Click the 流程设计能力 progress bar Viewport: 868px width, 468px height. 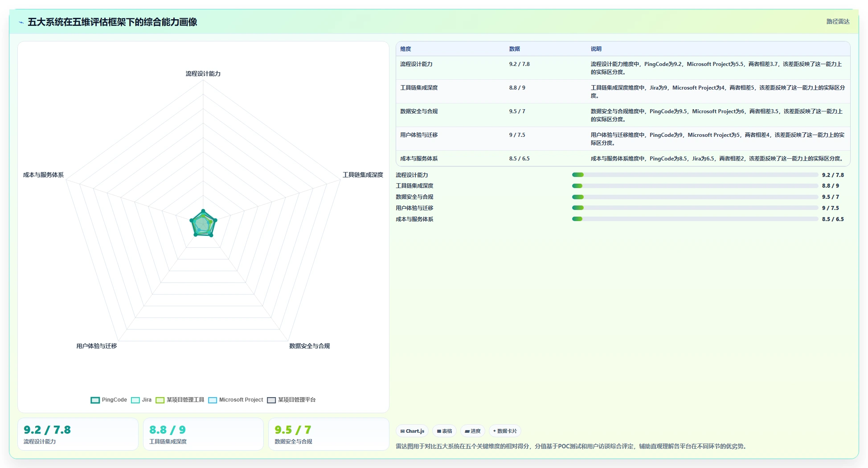point(695,175)
